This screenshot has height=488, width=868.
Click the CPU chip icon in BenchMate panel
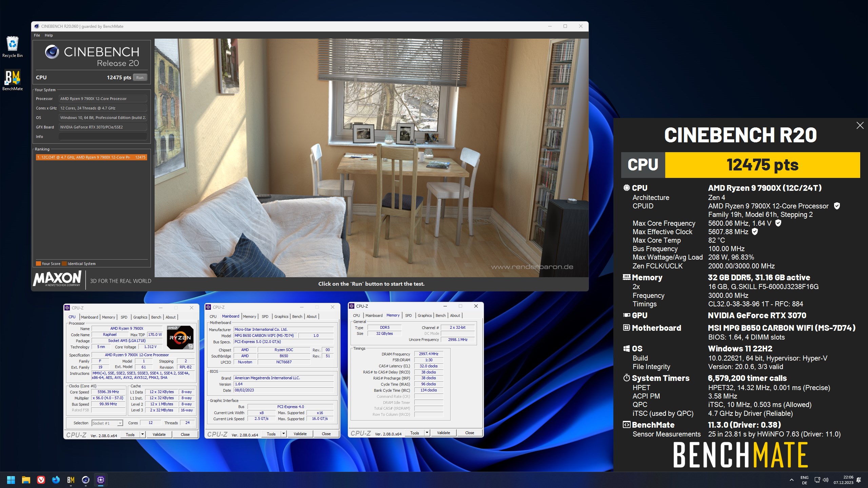(x=626, y=188)
